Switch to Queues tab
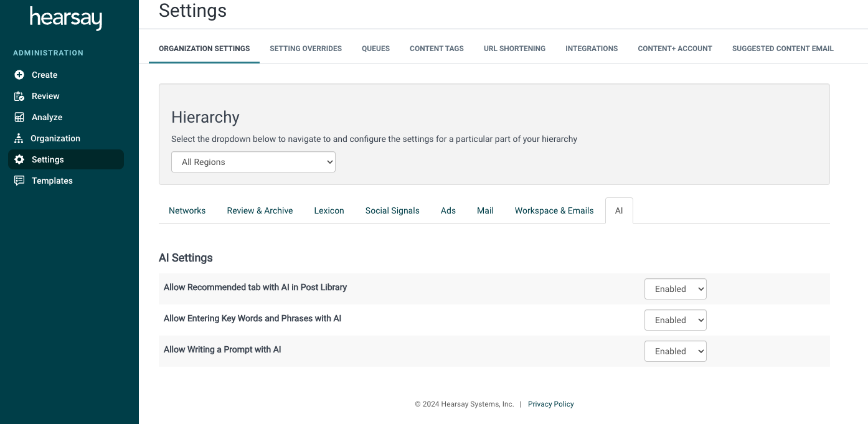 375,49
